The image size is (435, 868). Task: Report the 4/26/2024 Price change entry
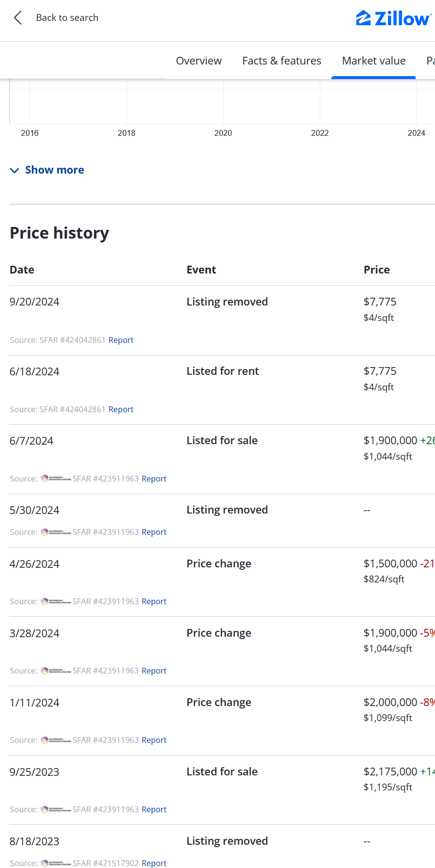[154, 601]
